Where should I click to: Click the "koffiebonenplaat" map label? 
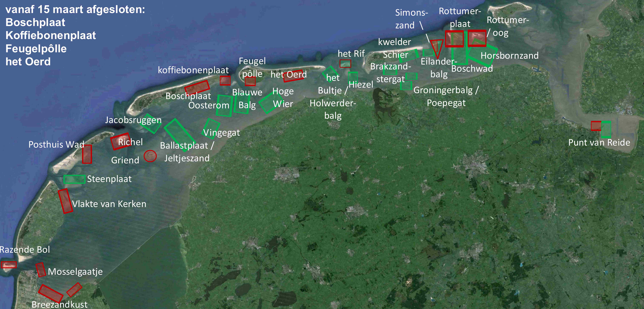(193, 70)
